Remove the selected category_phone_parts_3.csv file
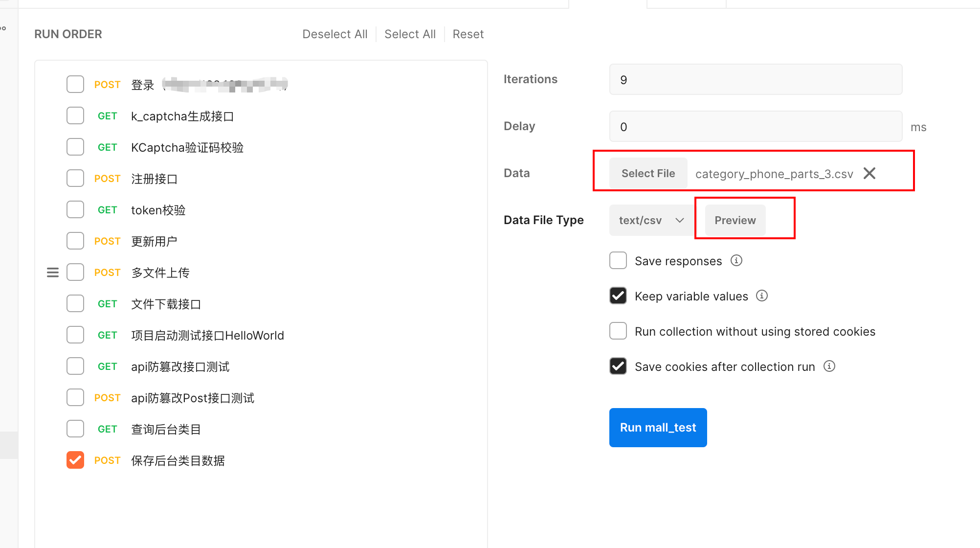Image resolution: width=980 pixels, height=548 pixels. click(869, 173)
